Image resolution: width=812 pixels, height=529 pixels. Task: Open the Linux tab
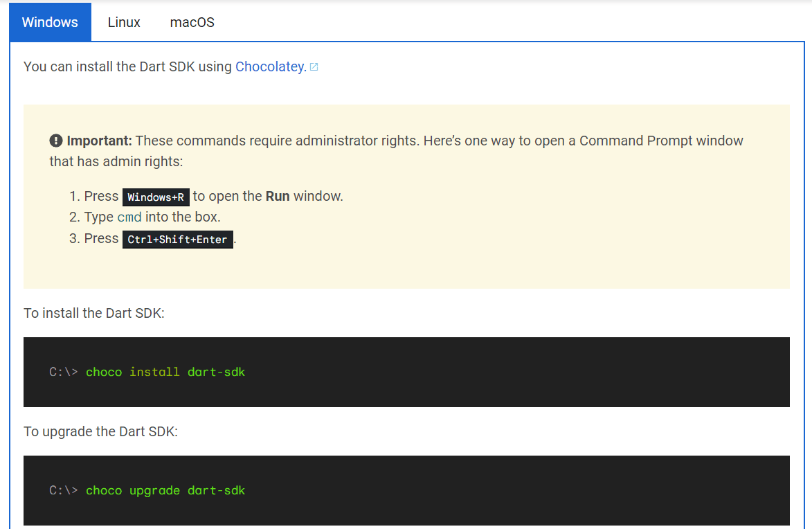[x=124, y=22]
